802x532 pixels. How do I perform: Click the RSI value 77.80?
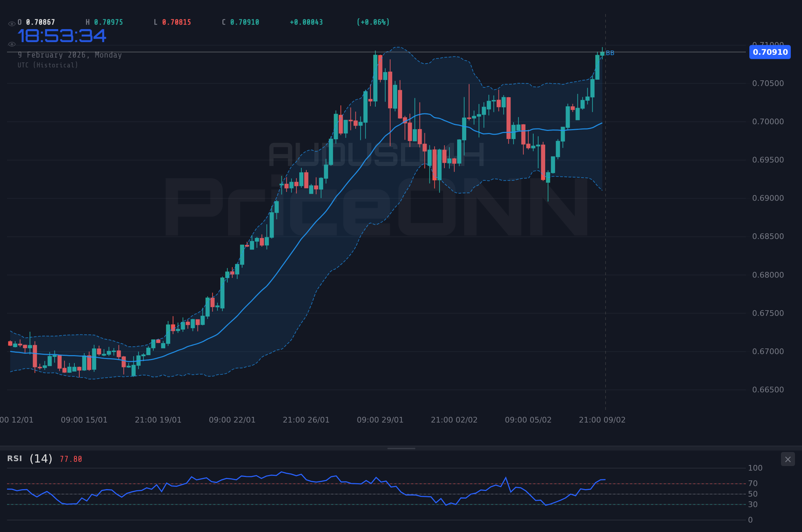(71, 459)
